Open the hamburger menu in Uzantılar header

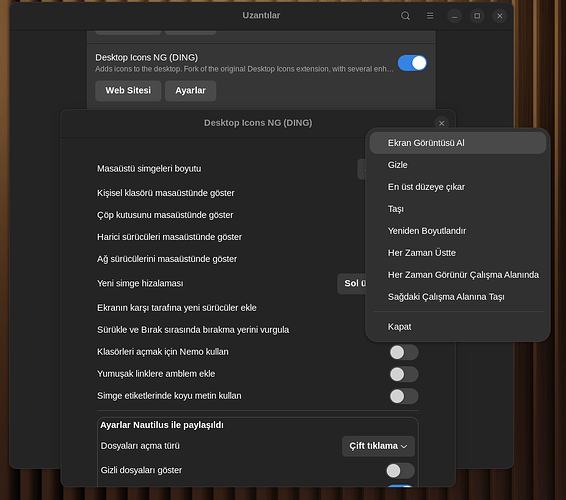coord(430,16)
